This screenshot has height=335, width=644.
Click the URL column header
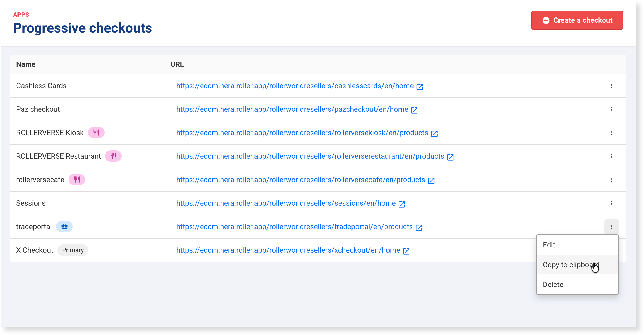pos(177,64)
